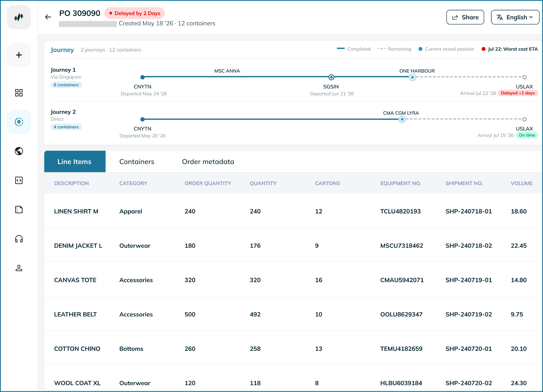Click the app logo in sidebar

19,17
